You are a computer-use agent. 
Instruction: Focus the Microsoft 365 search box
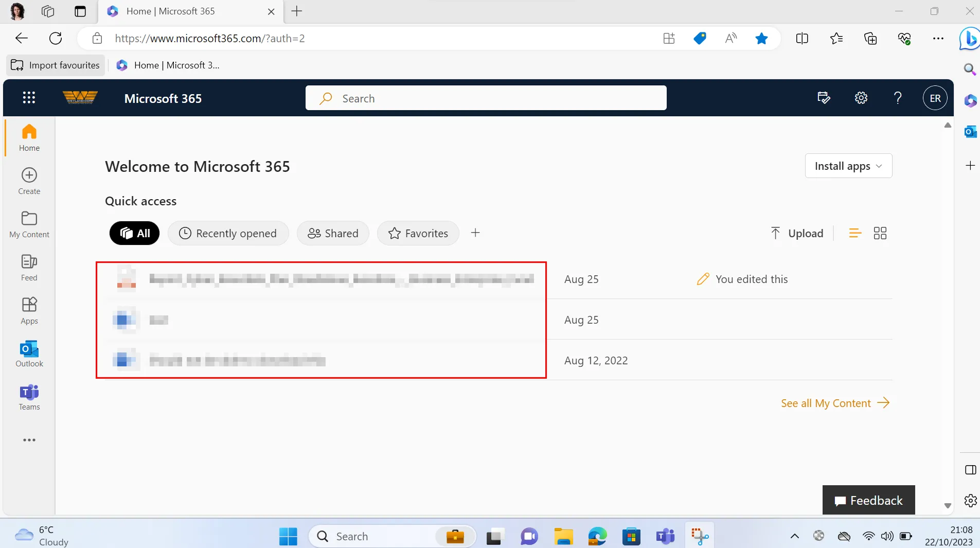[x=486, y=98]
